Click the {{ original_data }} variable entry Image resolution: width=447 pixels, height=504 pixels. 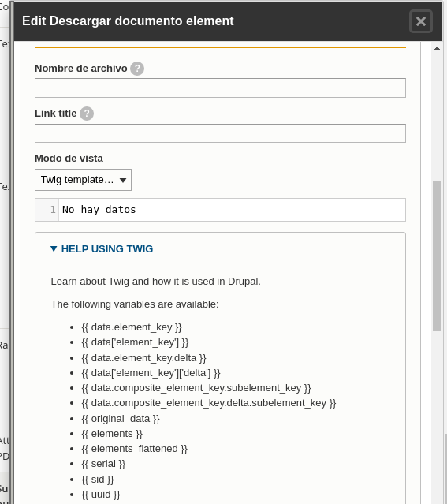click(x=121, y=419)
